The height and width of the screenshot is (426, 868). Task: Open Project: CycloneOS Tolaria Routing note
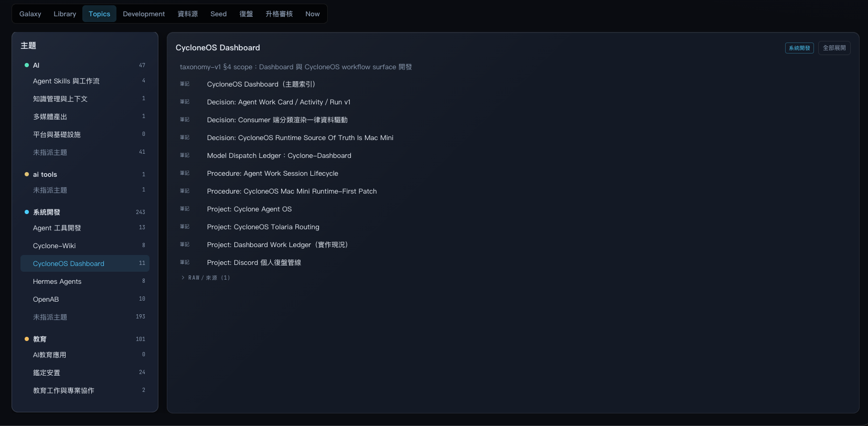coord(263,227)
